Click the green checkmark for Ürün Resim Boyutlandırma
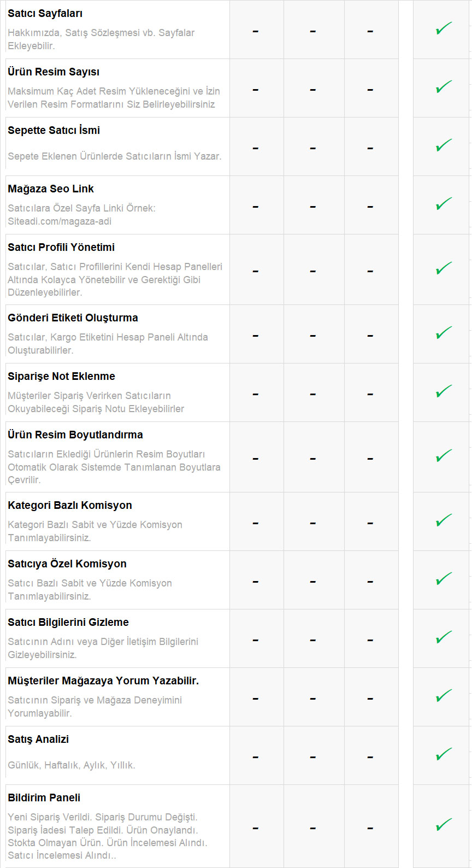Viewport: 472px width, 868px height. 444,456
